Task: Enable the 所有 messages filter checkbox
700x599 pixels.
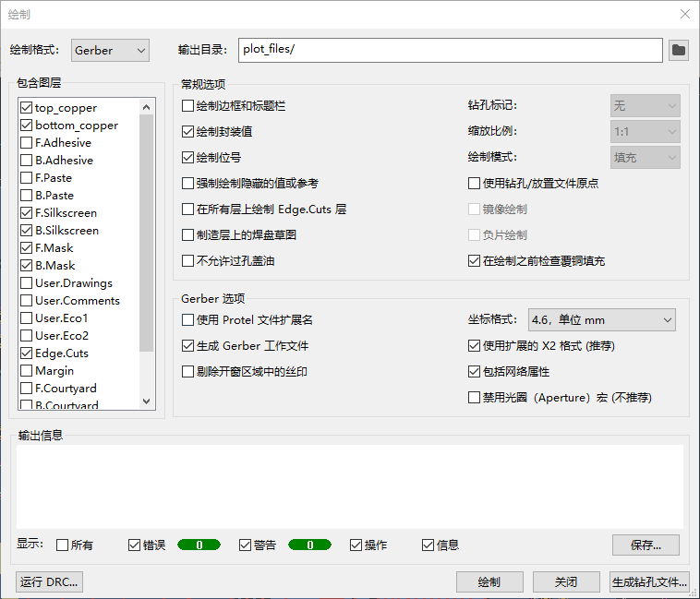Action: (x=63, y=545)
